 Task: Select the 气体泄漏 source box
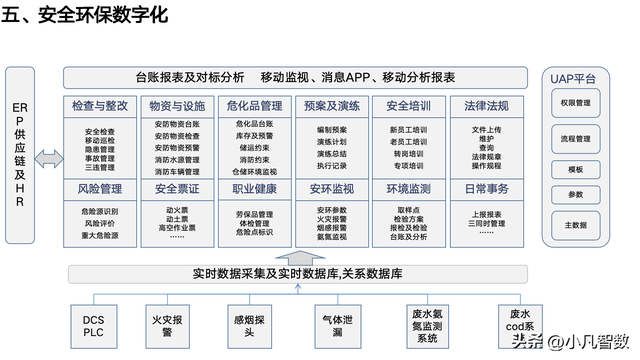click(x=338, y=327)
